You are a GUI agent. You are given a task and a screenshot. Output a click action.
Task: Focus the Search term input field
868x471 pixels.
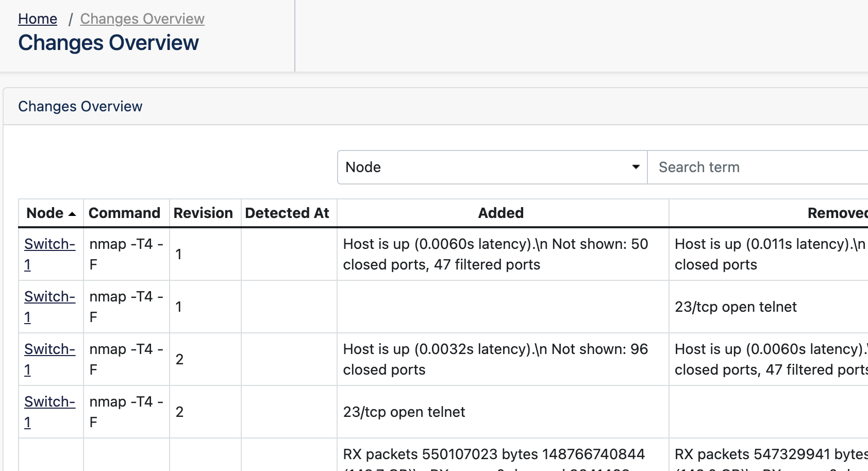[x=758, y=167]
